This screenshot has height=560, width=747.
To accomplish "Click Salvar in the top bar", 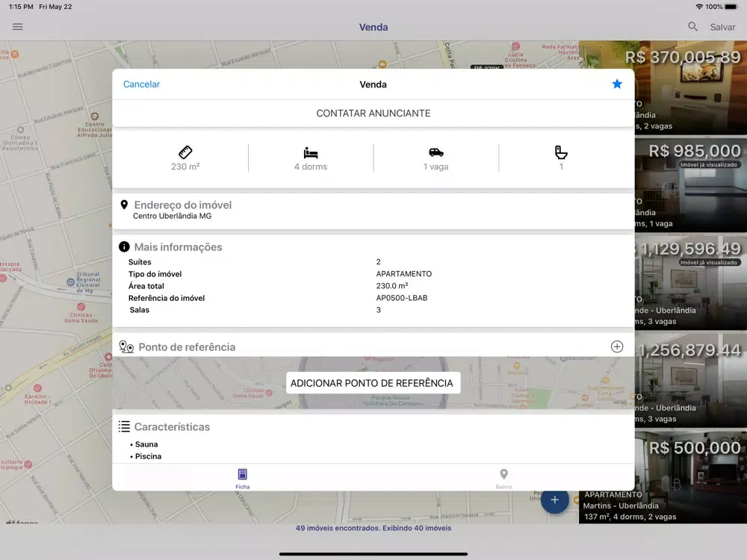I will 722,27.
